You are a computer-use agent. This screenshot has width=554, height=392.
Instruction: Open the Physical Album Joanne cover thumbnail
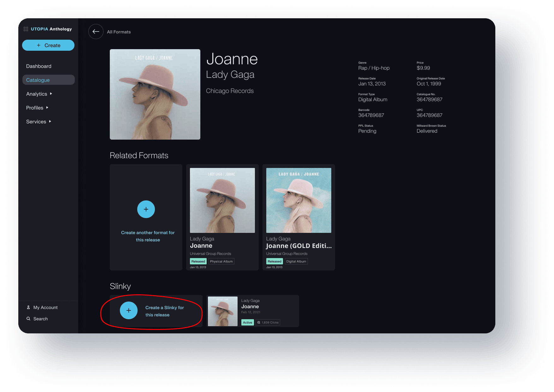click(x=222, y=200)
